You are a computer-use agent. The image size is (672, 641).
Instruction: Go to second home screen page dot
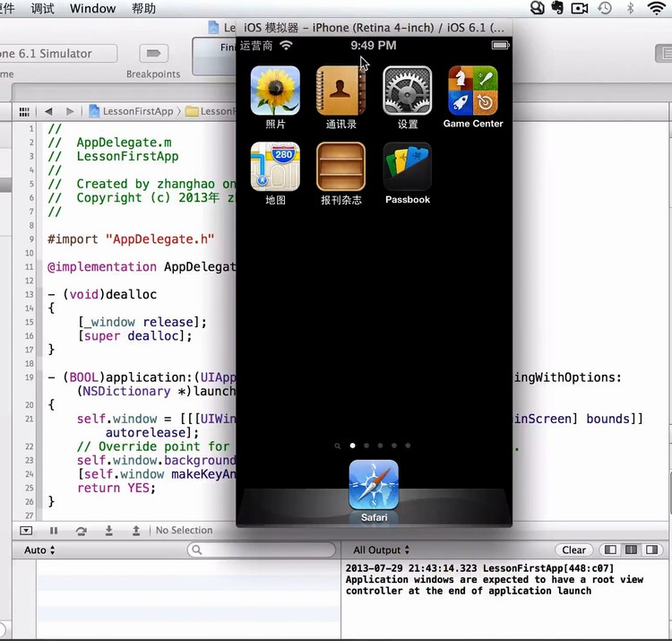click(366, 446)
